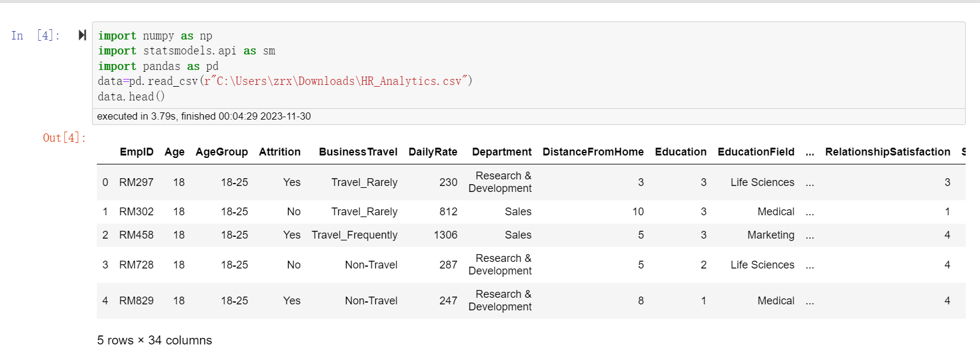Click the Out[4] output prompt
Screen dimensions: 980x354
(x=64, y=138)
